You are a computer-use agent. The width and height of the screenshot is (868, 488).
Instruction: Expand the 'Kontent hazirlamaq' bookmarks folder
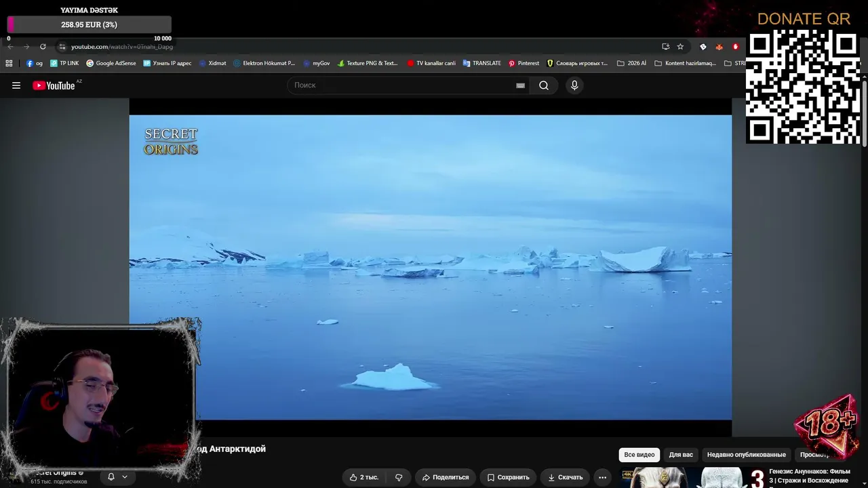coord(685,63)
